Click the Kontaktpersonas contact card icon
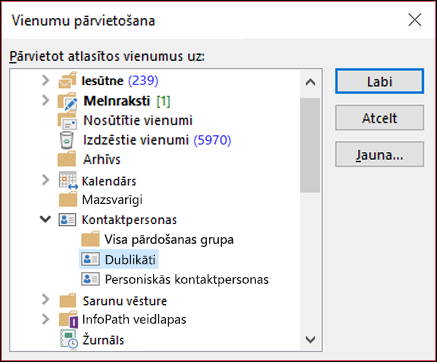The width and height of the screenshot is (437, 362). [68, 220]
